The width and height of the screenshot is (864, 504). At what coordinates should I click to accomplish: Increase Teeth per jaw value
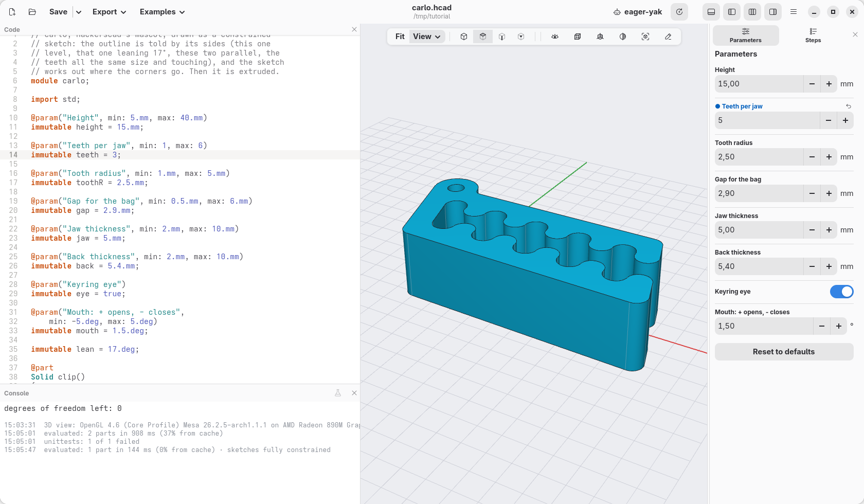[x=845, y=120]
